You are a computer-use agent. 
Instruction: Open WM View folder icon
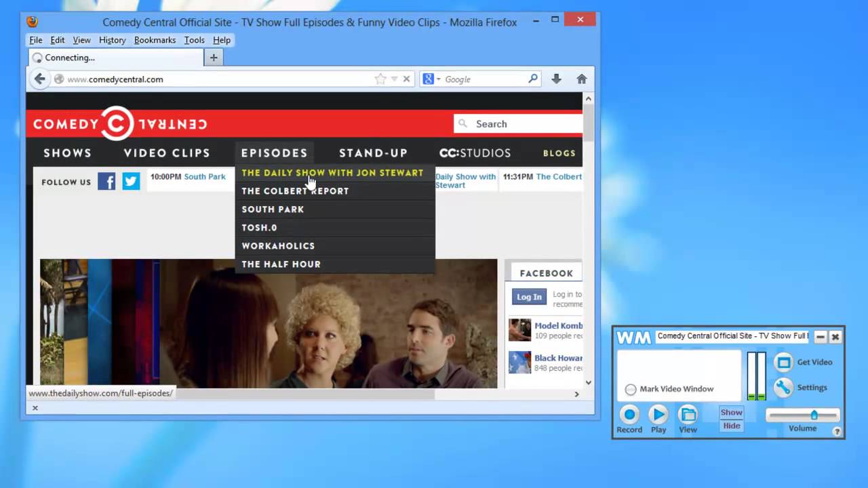[x=688, y=414]
